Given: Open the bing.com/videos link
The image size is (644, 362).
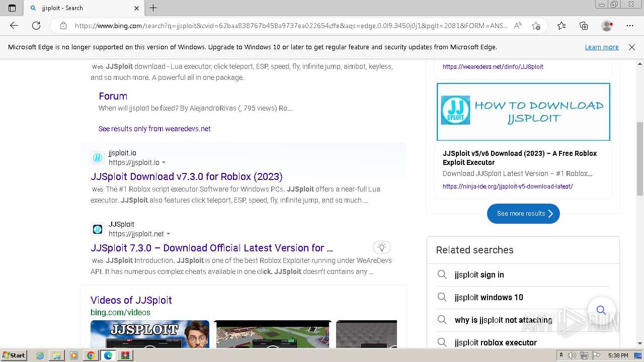Looking at the screenshot, I should point(120,312).
